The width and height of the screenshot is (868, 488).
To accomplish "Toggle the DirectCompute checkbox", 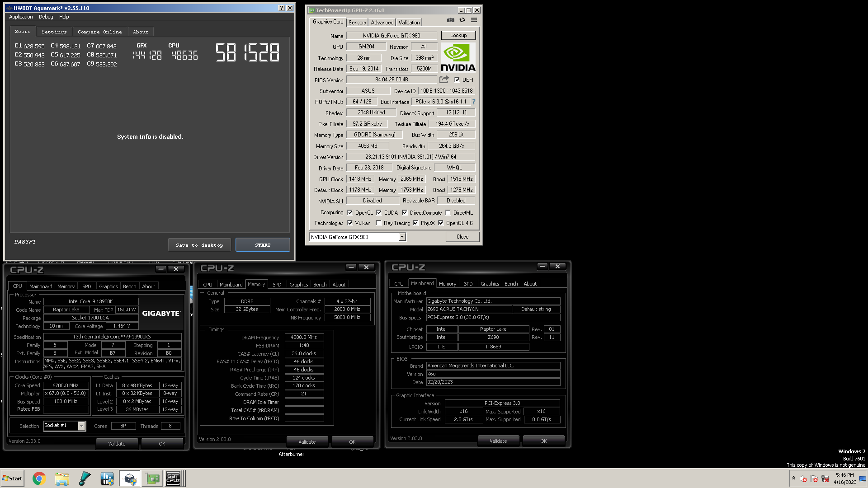I will click(405, 213).
